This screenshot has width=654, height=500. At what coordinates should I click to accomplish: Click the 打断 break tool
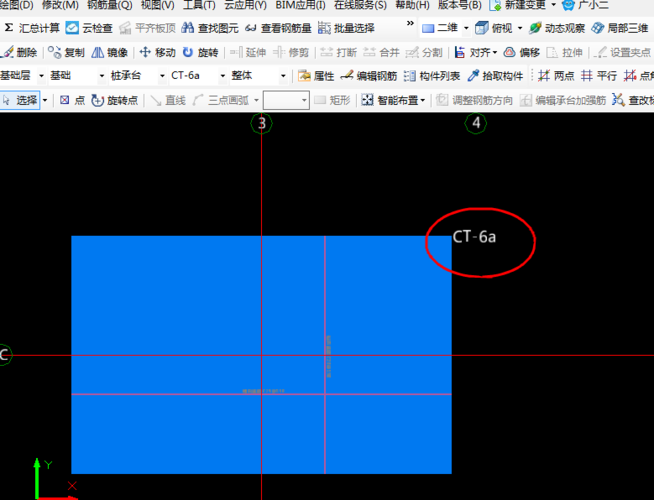pos(338,53)
